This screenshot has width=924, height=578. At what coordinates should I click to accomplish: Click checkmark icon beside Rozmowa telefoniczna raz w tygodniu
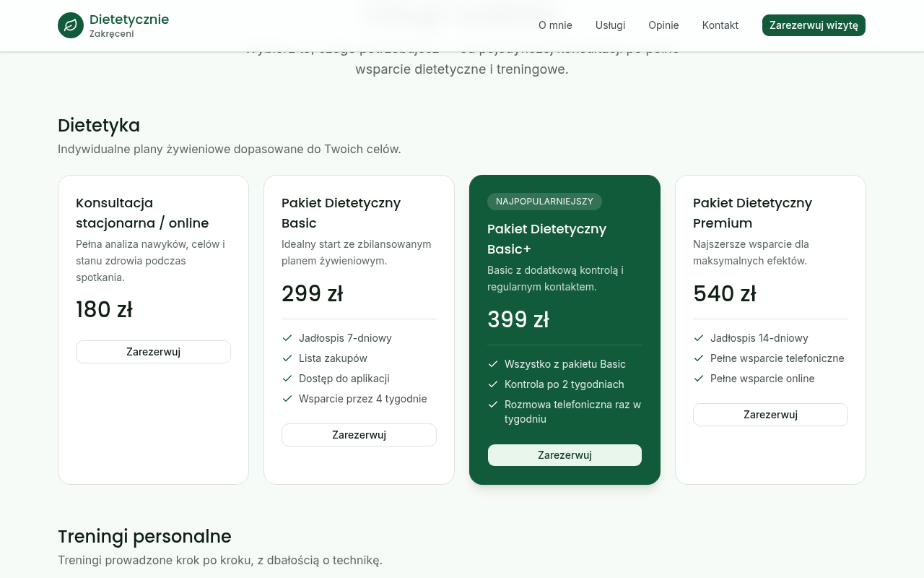pos(493,405)
